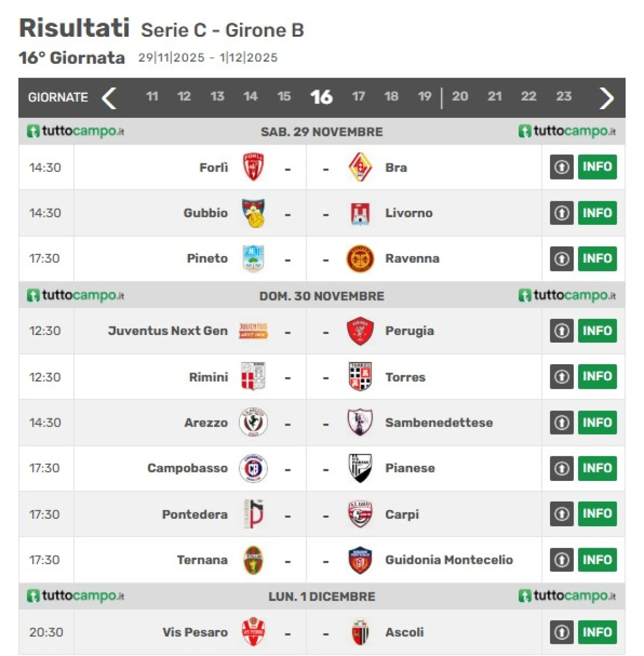Go to previous giornate with left chevron
This screenshot has width=644, height=656.
click(x=109, y=98)
